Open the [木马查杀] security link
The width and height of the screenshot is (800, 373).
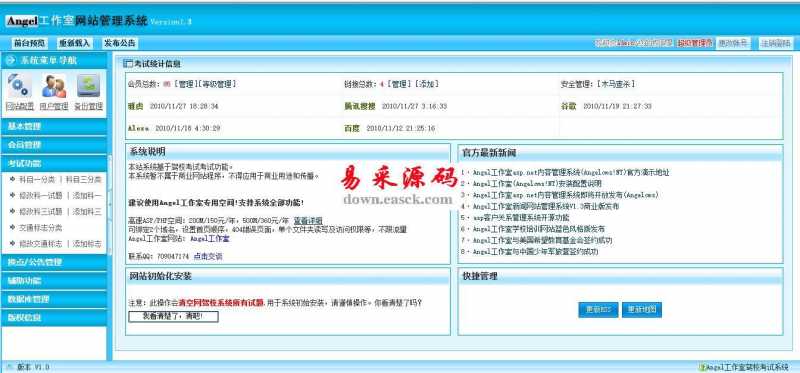click(x=617, y=84)
